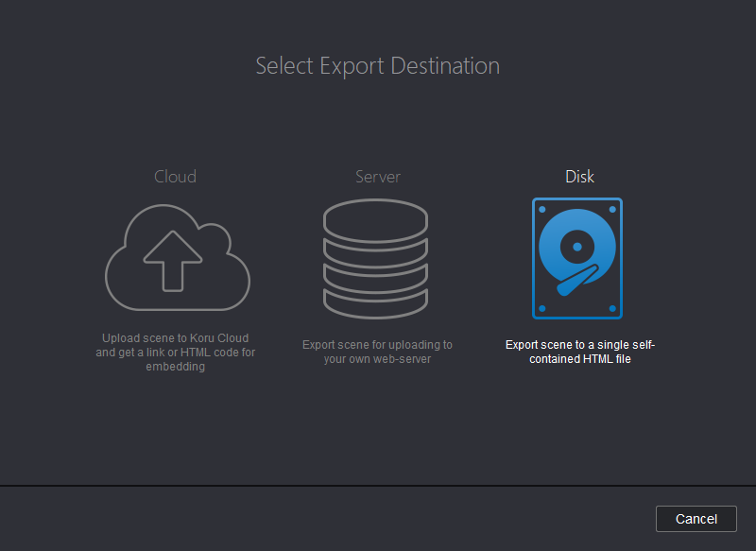Click the Disk option label
The width and height of the screenshot is (756, 551).
[579, 177]
